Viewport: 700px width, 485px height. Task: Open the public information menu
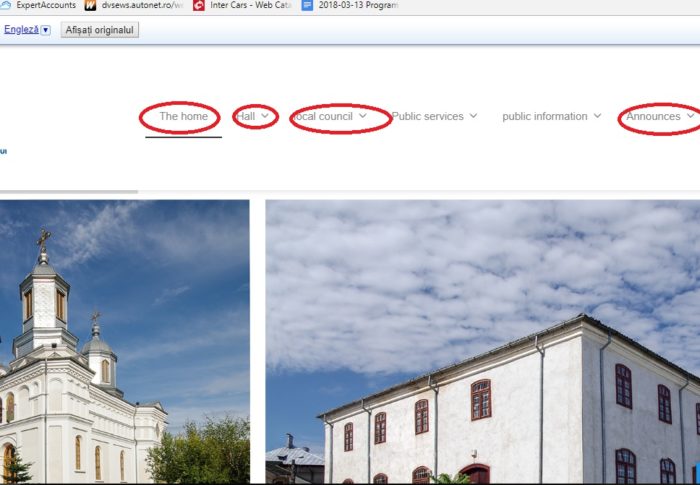(x=545, y=116)
